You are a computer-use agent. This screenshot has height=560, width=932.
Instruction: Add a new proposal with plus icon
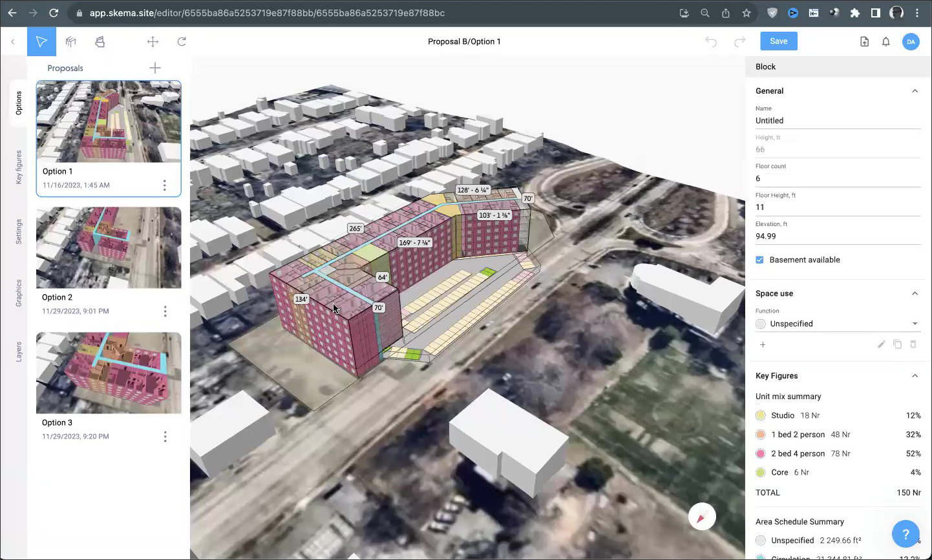(155, 68)
